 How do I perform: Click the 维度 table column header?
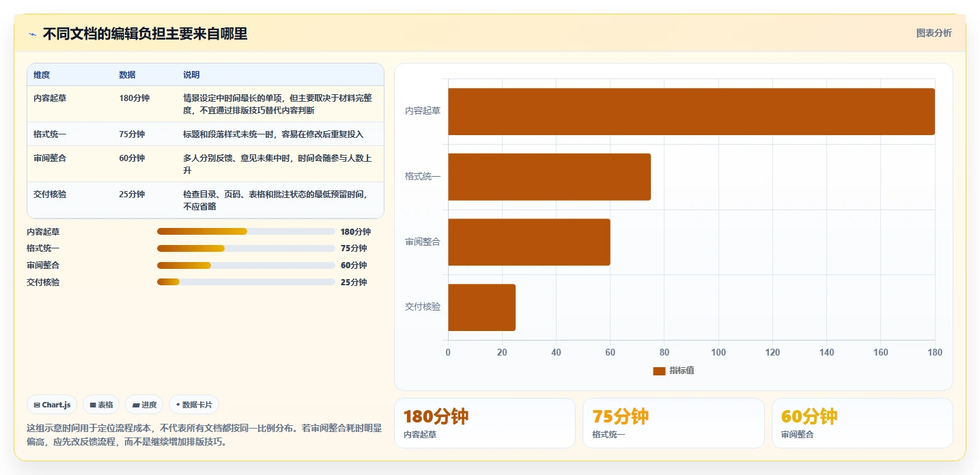point(42,74)
